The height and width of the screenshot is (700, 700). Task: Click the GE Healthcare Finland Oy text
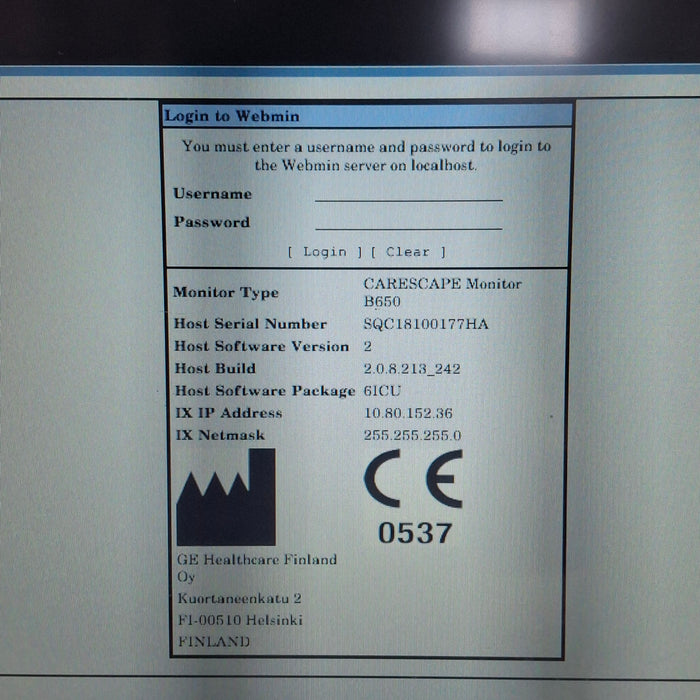pos(257,568)
